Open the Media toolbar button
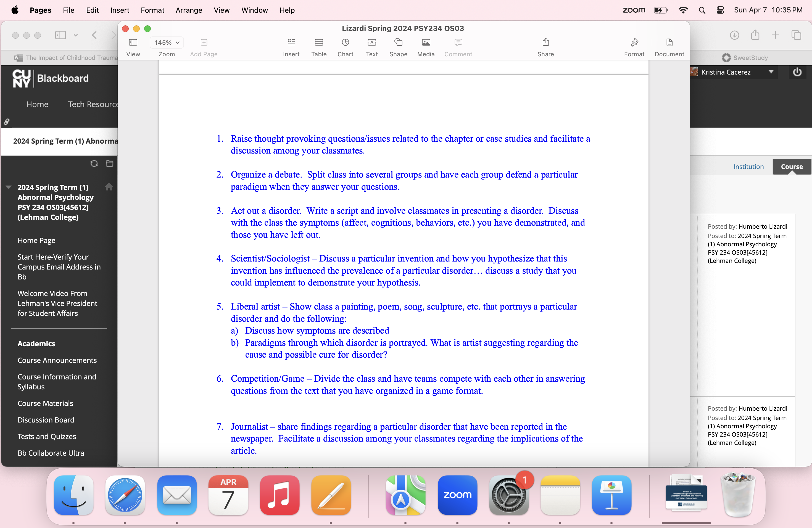 point(426,47)
